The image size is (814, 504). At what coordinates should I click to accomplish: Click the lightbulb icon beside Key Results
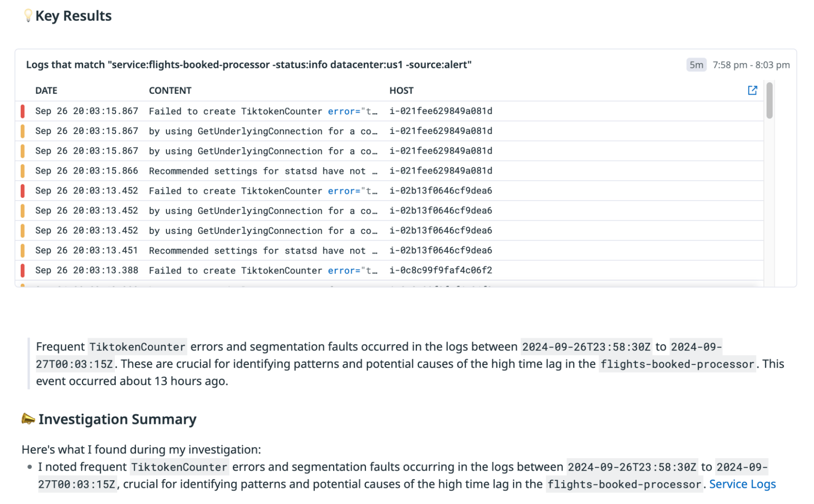(27, 15)
